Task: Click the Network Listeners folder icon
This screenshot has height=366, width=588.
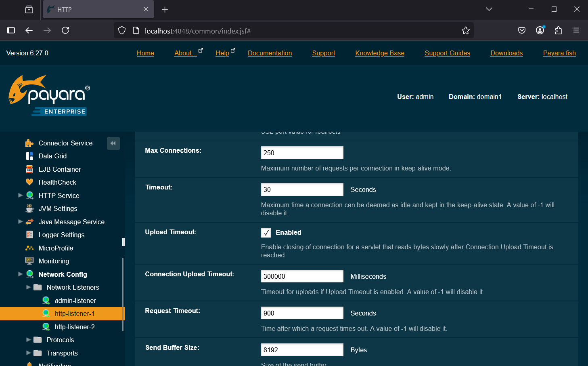Action: tap(38, 287)
